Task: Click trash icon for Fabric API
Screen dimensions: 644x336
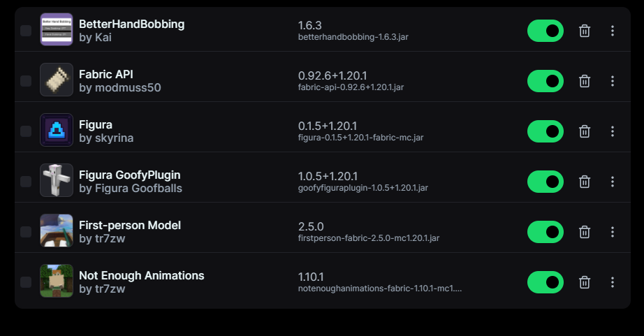Action: (585, 81)
